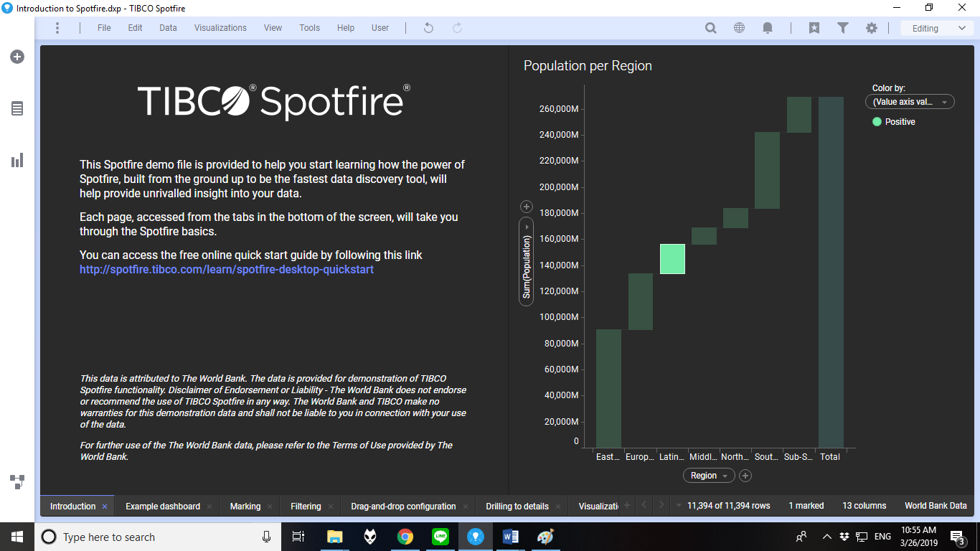This screenshot has height=551, width=980.
Task: Open the Data in analysis list icon
Action: coord(17,108)
